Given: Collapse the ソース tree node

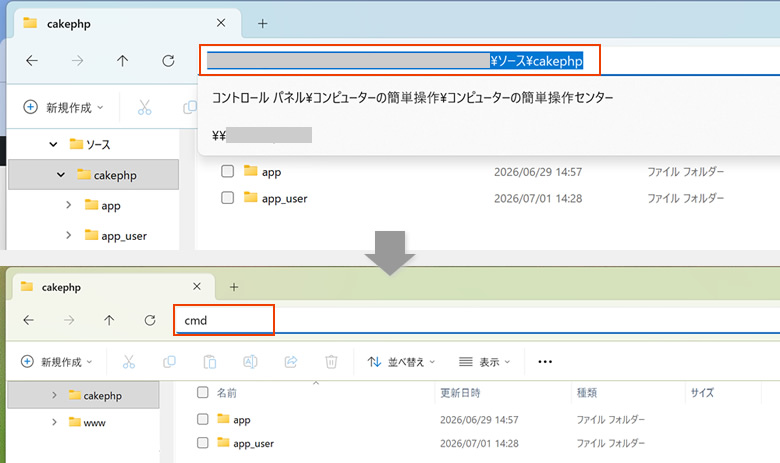Looking at the screenshot, I should 53,145.
